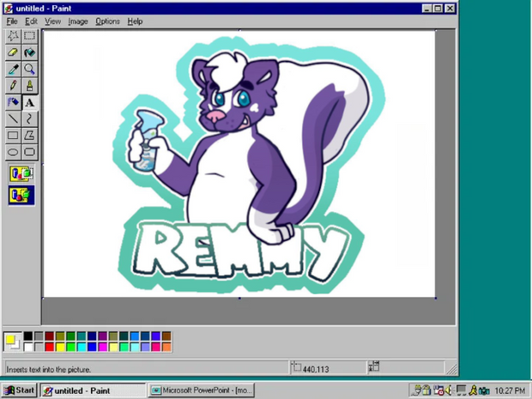Pick the red color swatch
Image resolution: width=532 pixels, height=399 pixels.
pos(50,347)
